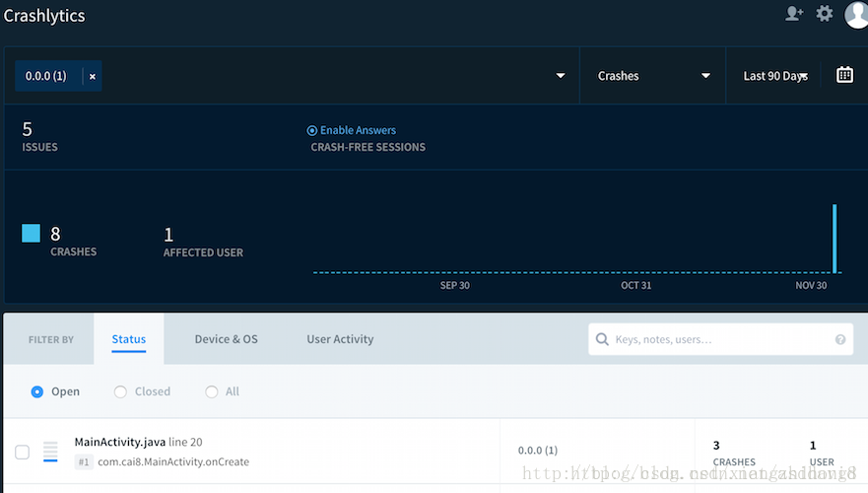Switch to the User Activity tab
The image size is (868, 493).
[x=340, y=339]
